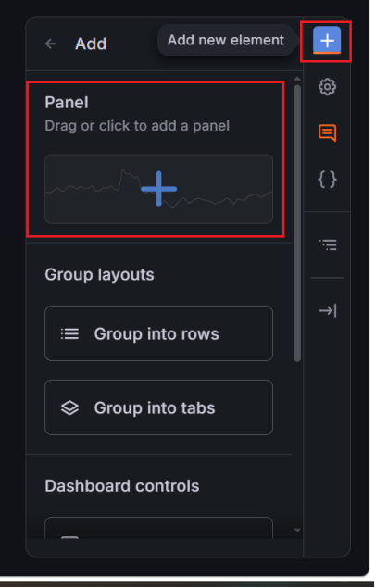375x588 pixels.
Task: Click the 'Drag or click to add a panel' text
Action: (137, 126)
